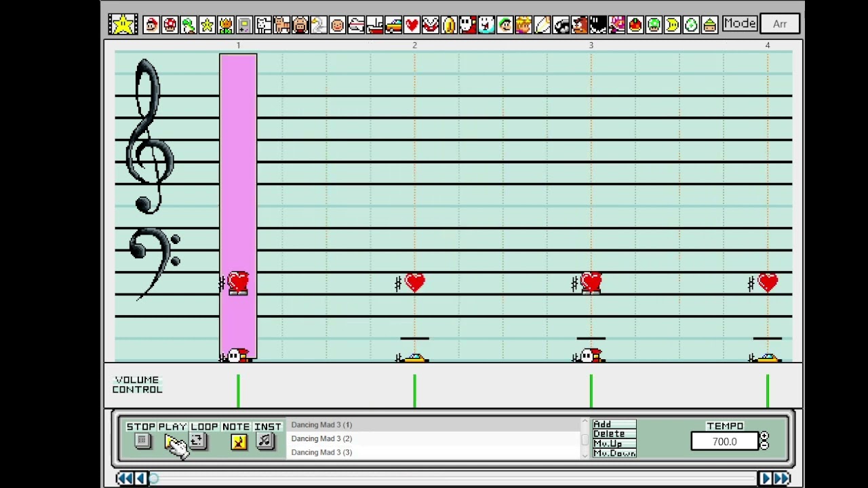Viewport: 868px width, 488px height.
Task: Select the green 1-Up Mushroom instrument
Action: [x=654, y=25]
